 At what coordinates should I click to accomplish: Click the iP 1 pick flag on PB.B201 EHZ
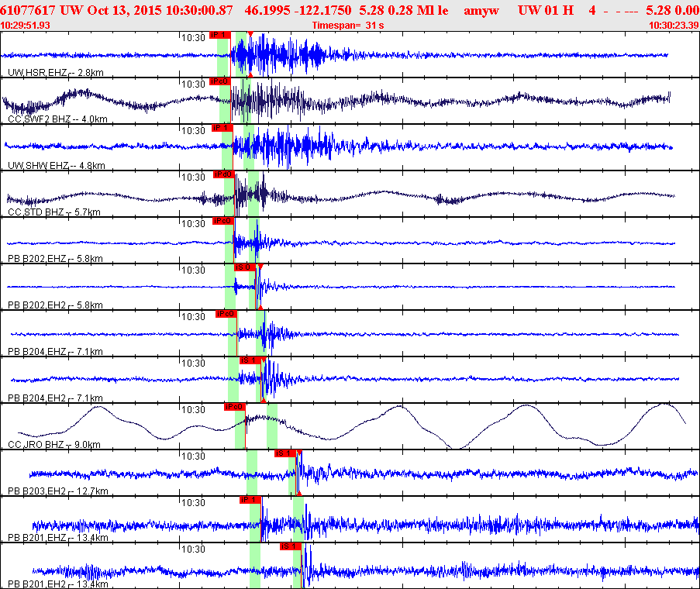click(x=250, y=500)
